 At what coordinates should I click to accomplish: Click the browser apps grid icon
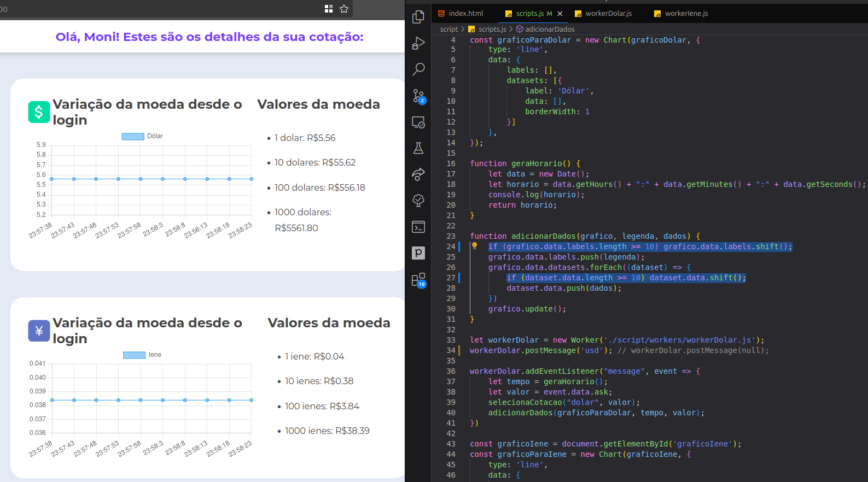[x=329, y=9]
